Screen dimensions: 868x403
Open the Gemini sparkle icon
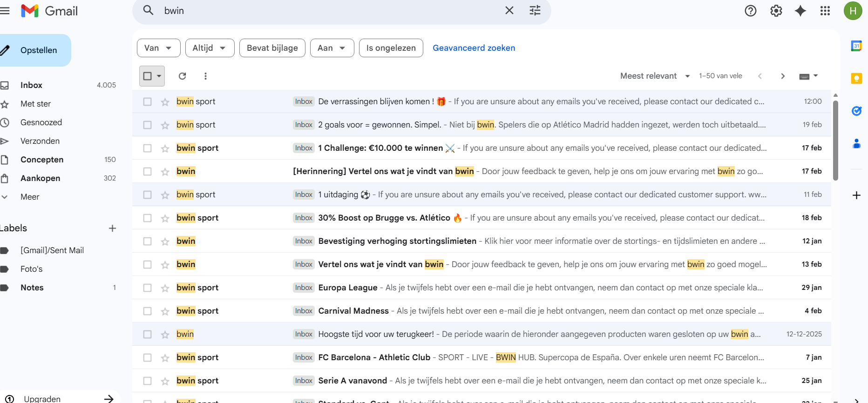coord(800,11)
